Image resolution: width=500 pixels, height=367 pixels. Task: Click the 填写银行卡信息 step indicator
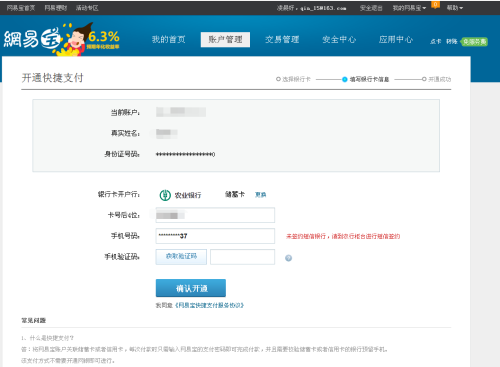[x=366, y=79]
